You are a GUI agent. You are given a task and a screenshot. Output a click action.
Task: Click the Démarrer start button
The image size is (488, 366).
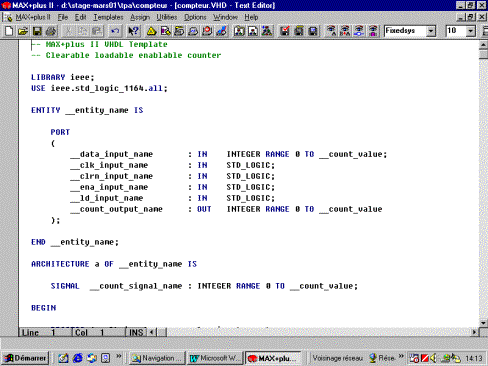pos(25,358)
